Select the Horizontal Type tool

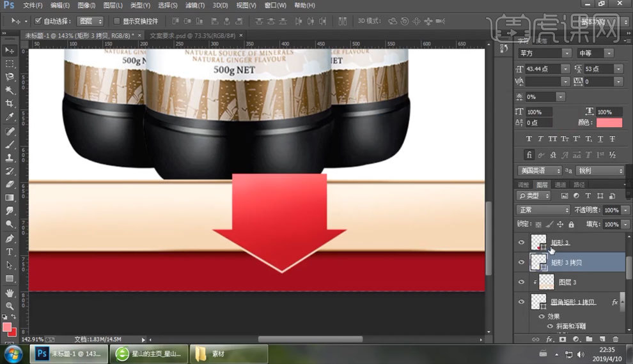10,252
